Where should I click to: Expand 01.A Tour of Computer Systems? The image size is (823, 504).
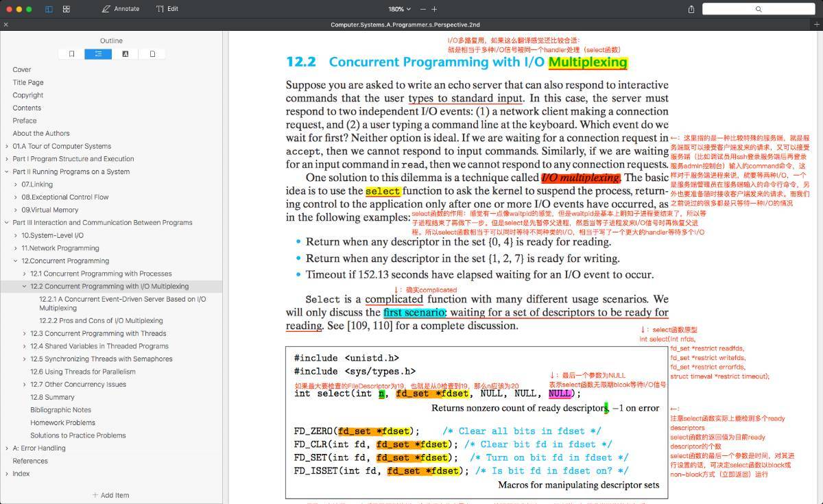6,146
